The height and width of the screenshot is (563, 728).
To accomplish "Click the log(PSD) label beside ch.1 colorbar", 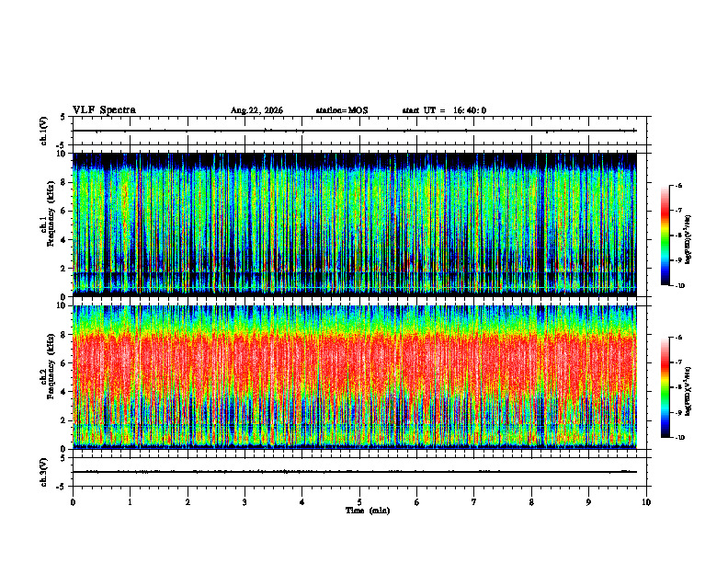I will [x=688, y=240].
